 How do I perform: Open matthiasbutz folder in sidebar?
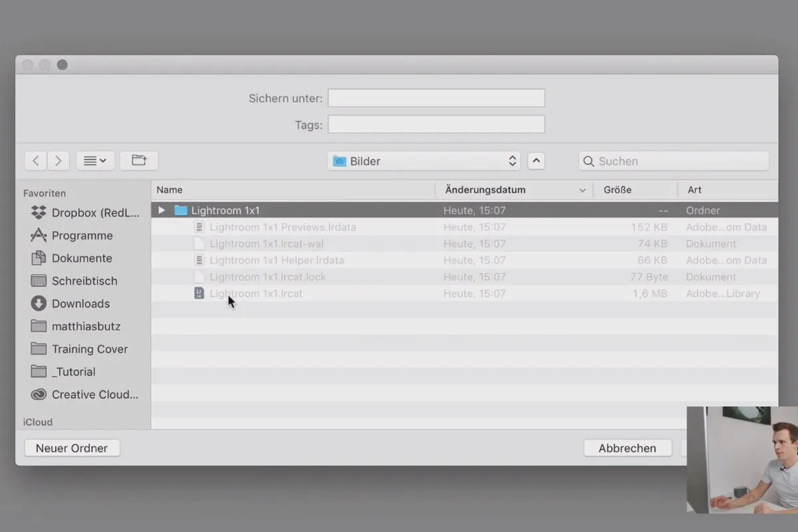[76, 327]
